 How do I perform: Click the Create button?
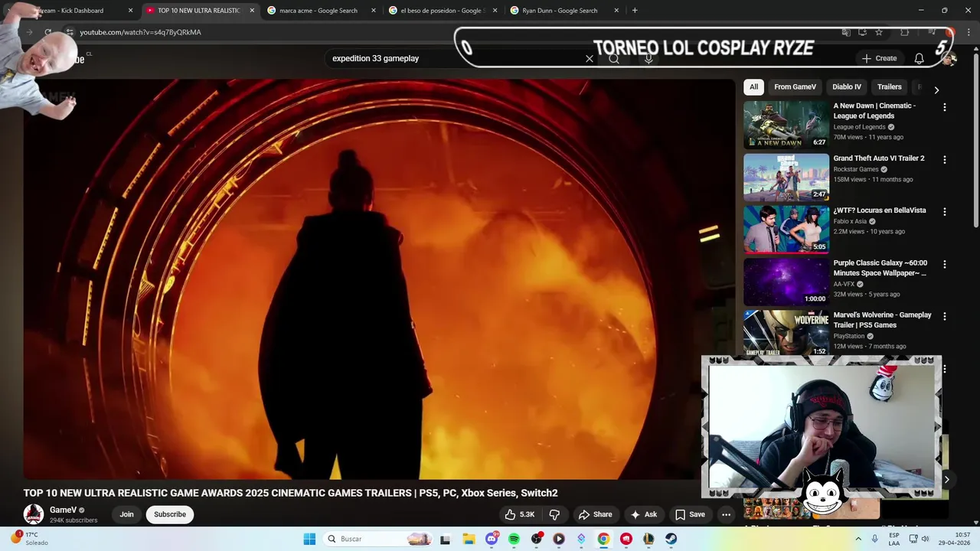coord(879,58)
